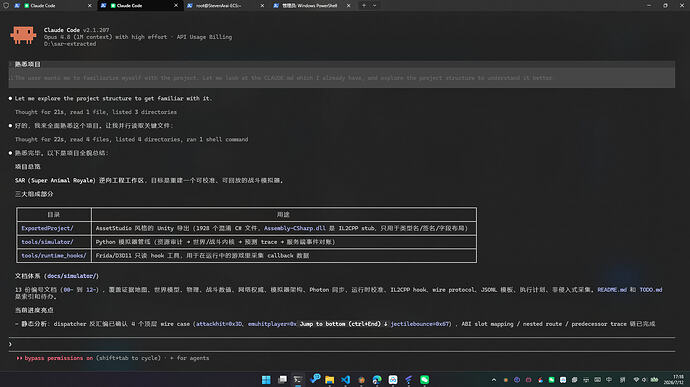Toggle the Chinese input mode indicator

[609, 380]
